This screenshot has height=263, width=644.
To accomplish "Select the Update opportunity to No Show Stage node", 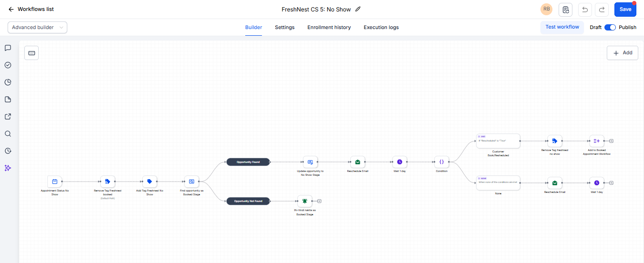I will [310, 162].
